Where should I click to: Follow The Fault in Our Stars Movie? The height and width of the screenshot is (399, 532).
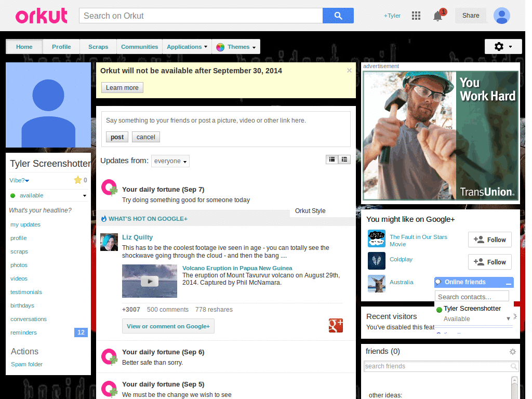489,240
